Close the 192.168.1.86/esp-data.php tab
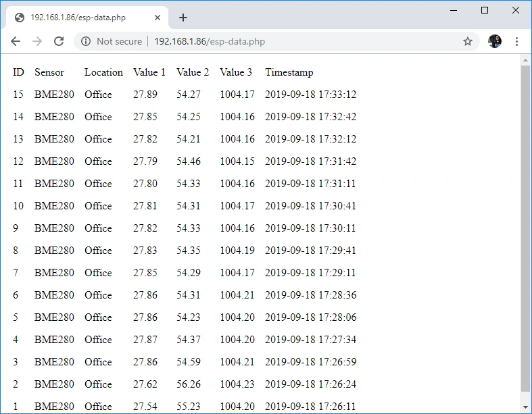 coord(157,18)
